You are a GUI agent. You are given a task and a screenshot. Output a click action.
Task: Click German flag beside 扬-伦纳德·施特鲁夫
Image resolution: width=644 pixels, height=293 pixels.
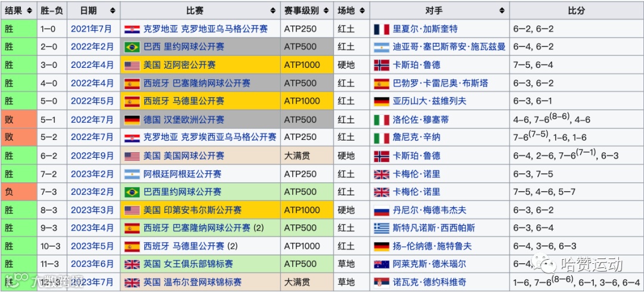point(382,247)
